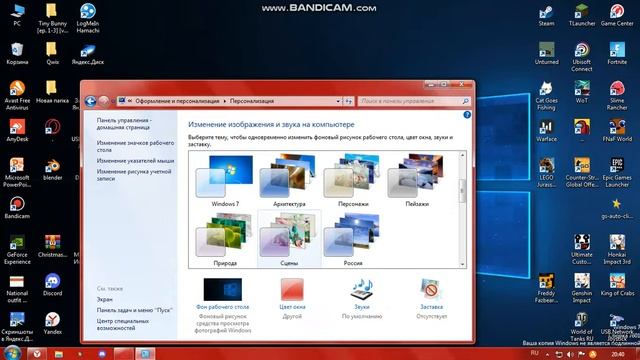Open File Explorer in the taskbar
Viewport: 640px width, 360px height.
tap(59, 354)
